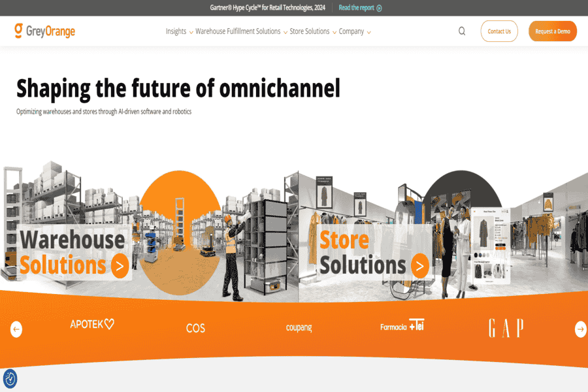Click the Gartner Hype Cycle announcement text
Screen dimensions: 588x392
click(267, 7)
